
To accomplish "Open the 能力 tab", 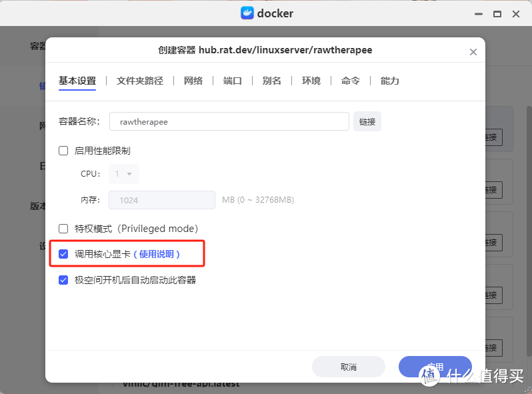I will pos(389,81).
